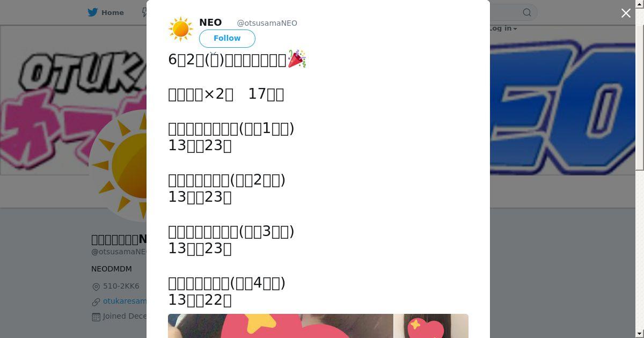Expand the tweet options caret under Follow
This screenshot has width=644, height=338.
[x=213, y=54]
